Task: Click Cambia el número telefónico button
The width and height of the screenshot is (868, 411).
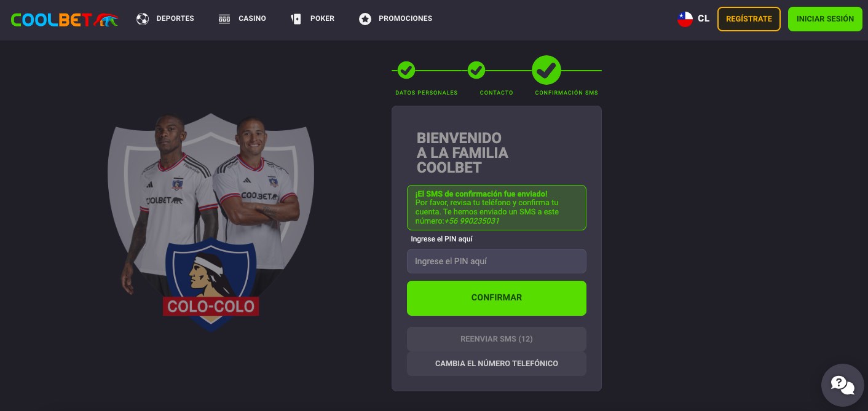Action: tap(497, 364)
